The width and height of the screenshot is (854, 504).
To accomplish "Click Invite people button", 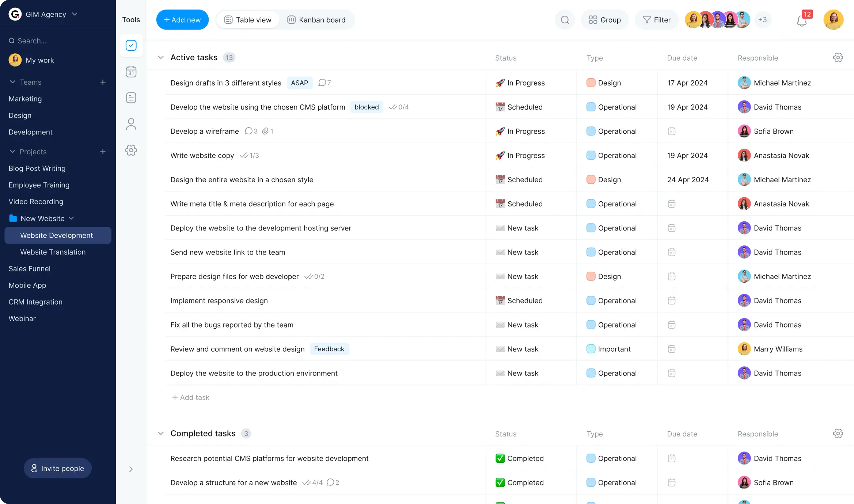I will click(57, 468).
